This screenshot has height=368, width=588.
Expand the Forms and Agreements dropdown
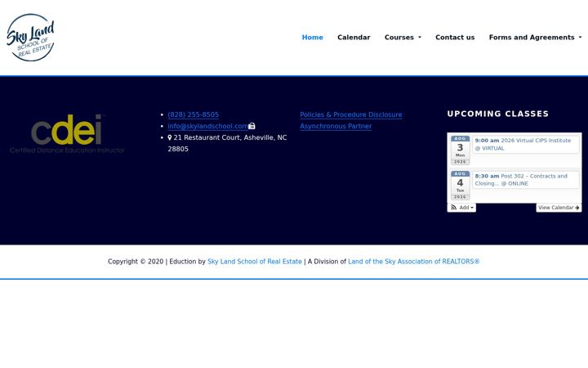click(x=535, y=38)
